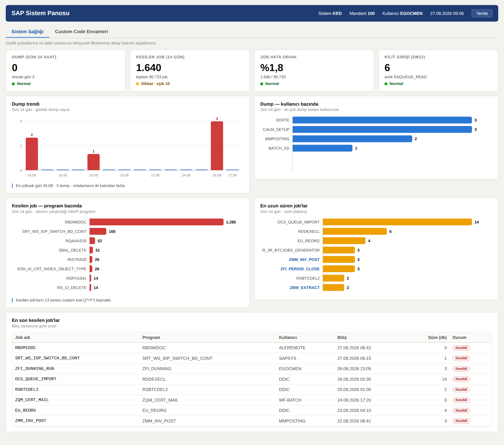Open the ZMM_INV_POST job table row
The image size is (504, 445).
pos(252,421)
